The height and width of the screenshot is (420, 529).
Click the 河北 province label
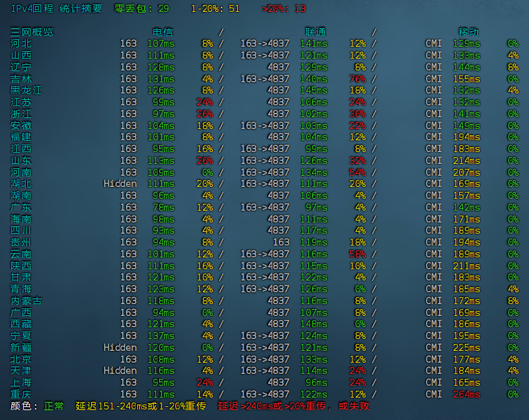pos(21,44)
